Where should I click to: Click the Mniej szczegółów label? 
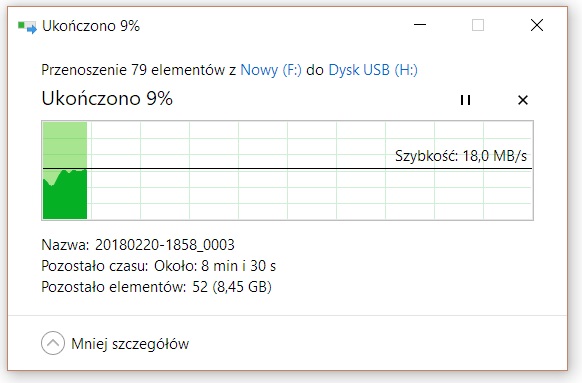(130, 344)
